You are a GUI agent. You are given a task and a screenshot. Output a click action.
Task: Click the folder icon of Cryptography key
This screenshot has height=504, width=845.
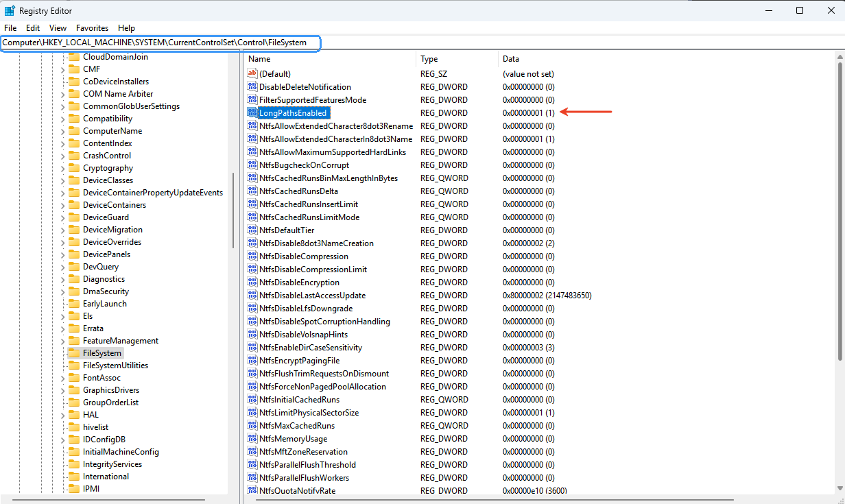pos(73,168)
